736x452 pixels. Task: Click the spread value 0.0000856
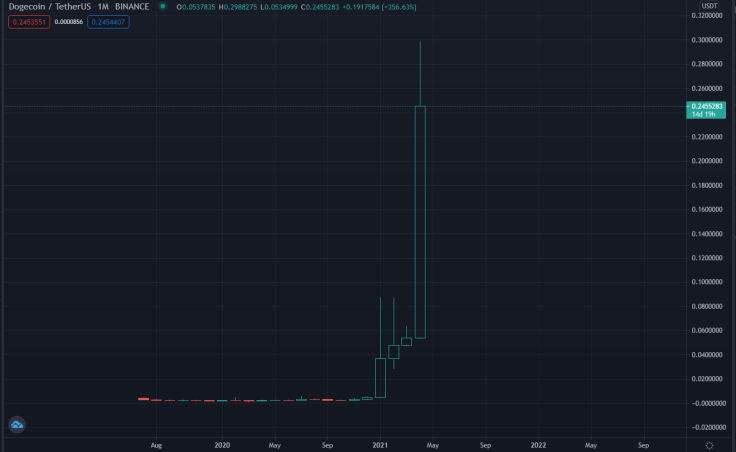[x=69, y=22]
